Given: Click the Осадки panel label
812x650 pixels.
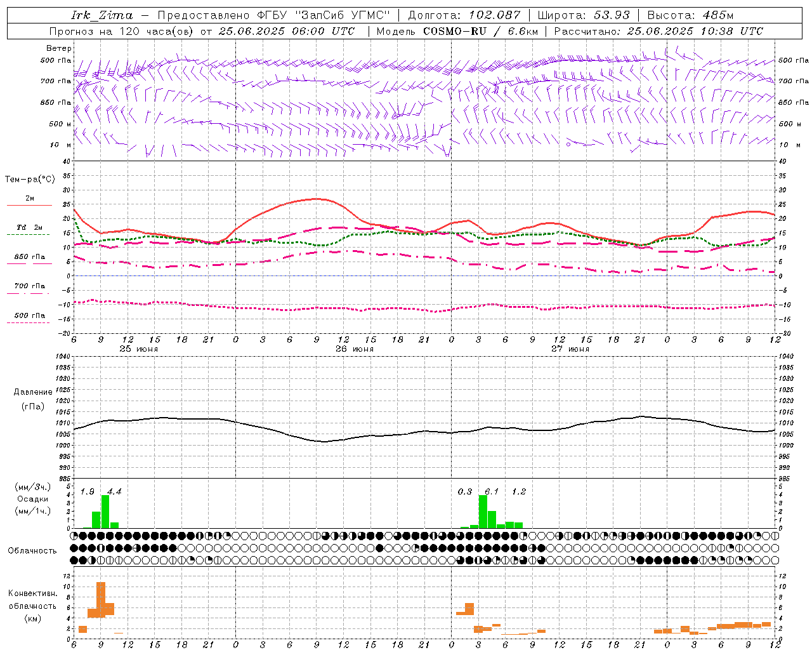Looking at the screenshot, I should [33, 499].
